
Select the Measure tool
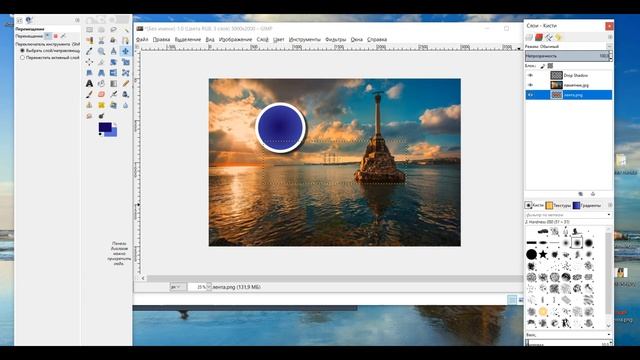tap(113, 51)
